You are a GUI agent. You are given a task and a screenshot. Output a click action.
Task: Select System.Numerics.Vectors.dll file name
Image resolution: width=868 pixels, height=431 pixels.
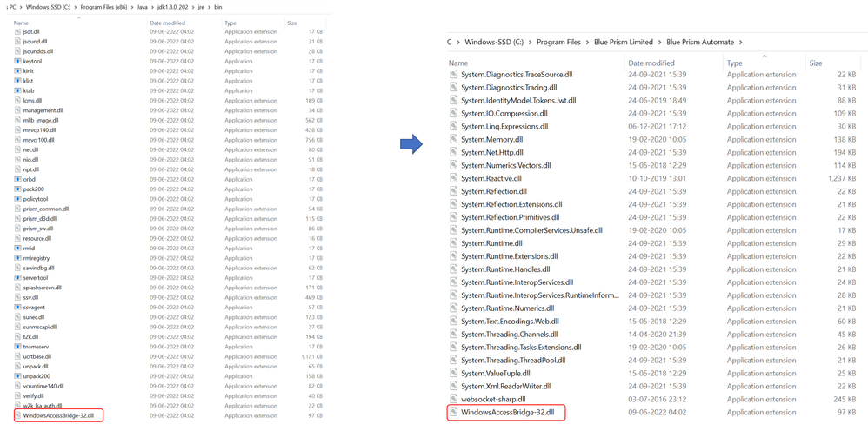(x=506, y=165)
